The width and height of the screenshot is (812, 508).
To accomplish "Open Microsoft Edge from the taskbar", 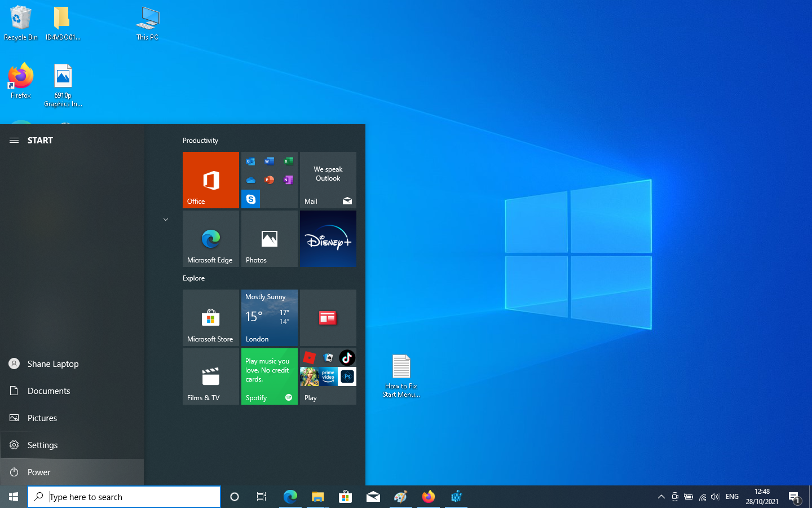I will [290, 497].
